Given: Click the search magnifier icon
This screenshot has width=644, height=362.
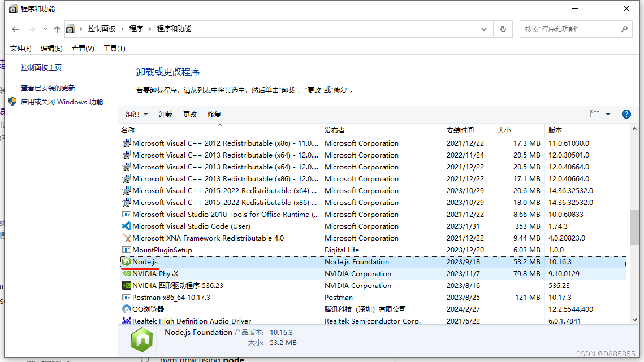Looking at the screenshot, I should click(x=624, y=29).
